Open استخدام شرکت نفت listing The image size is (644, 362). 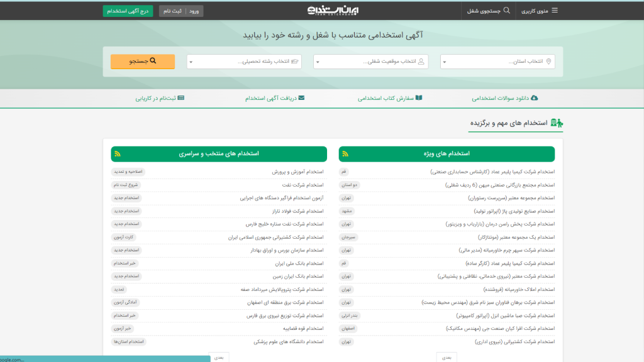(303, 185)
